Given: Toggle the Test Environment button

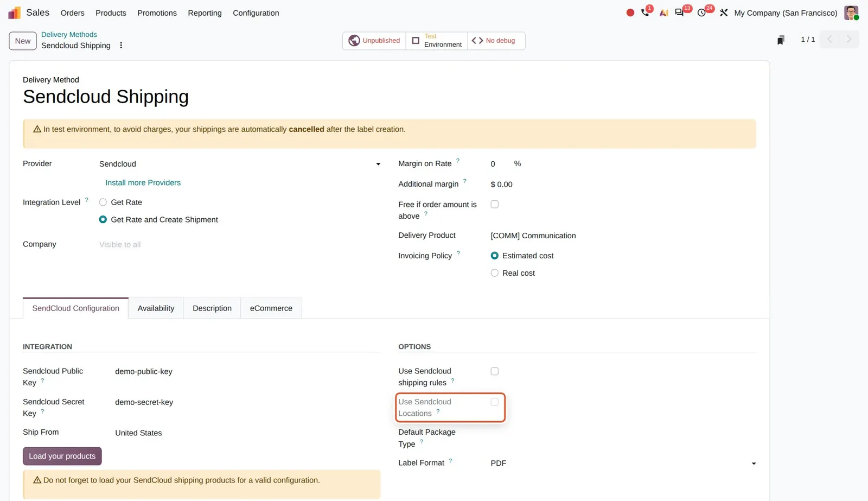Looking at the screenshot, I should click(x=437, y=41).
